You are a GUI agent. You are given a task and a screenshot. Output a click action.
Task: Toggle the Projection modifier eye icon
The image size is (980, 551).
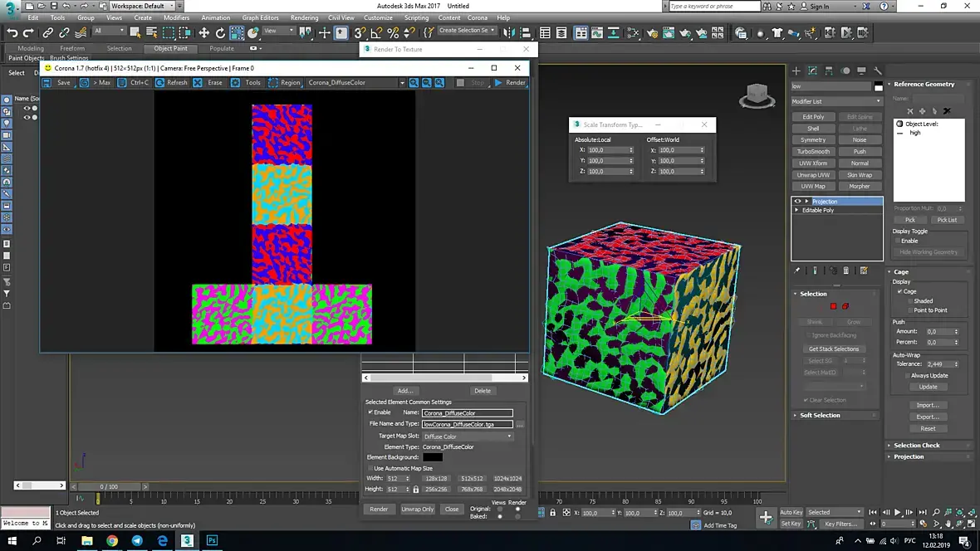pos(798,202)
